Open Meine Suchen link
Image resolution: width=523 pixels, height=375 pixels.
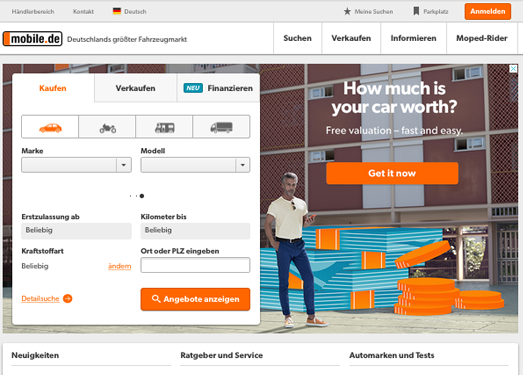point(374,12)
